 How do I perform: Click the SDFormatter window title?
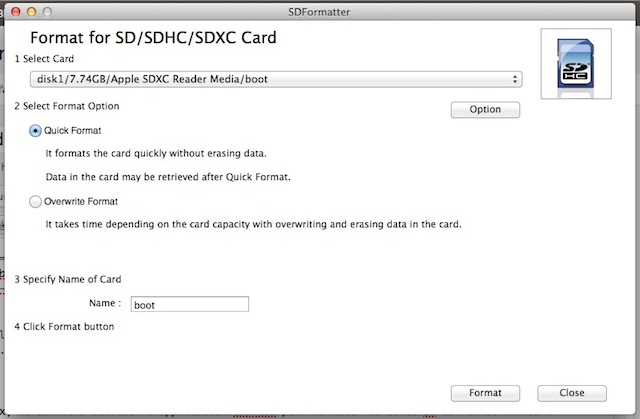(x=319, y=12)
